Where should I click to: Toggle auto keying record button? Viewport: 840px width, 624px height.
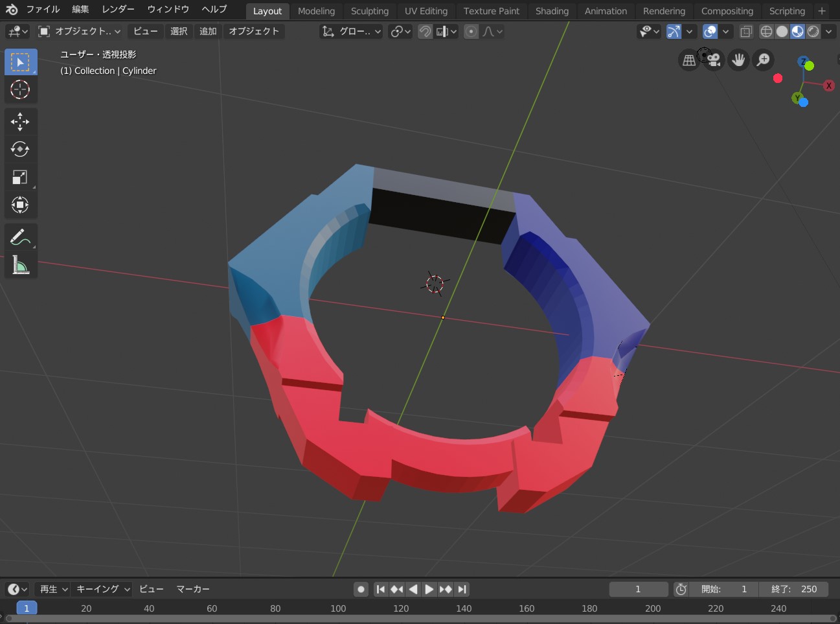click(361, 589)
